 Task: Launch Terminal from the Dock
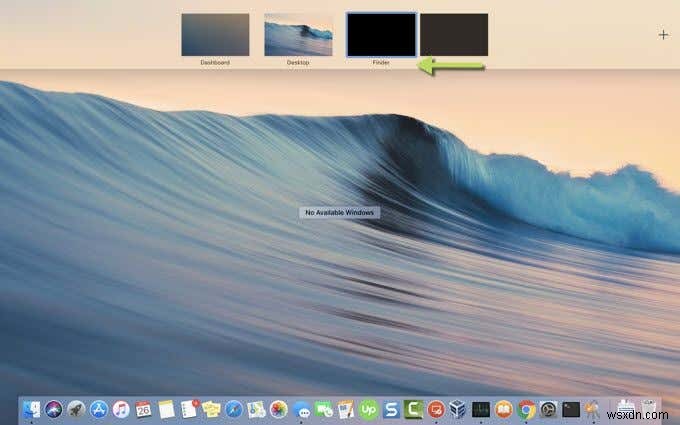click(571, 409)
